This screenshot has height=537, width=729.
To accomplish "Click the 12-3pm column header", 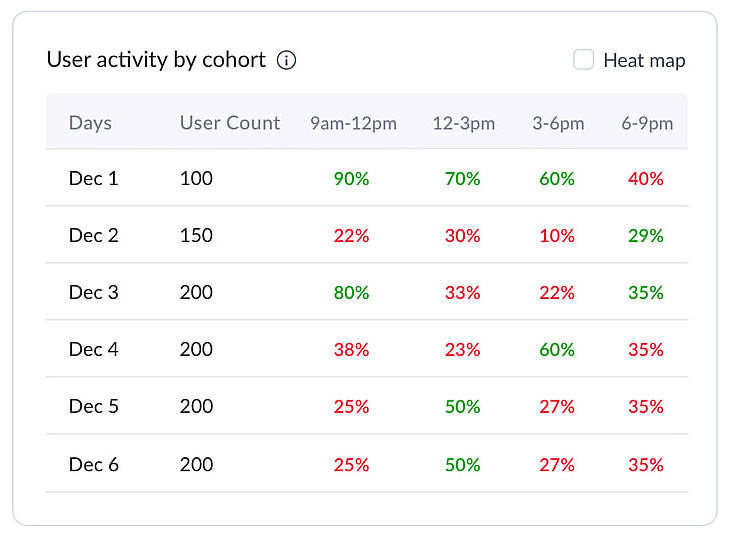I will coord(463,124).
